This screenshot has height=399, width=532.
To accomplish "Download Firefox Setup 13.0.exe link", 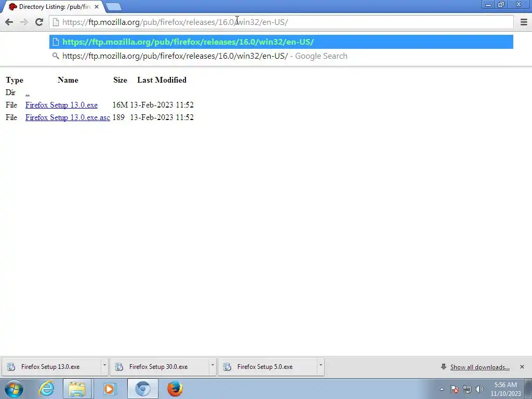I will coord(61,105).
